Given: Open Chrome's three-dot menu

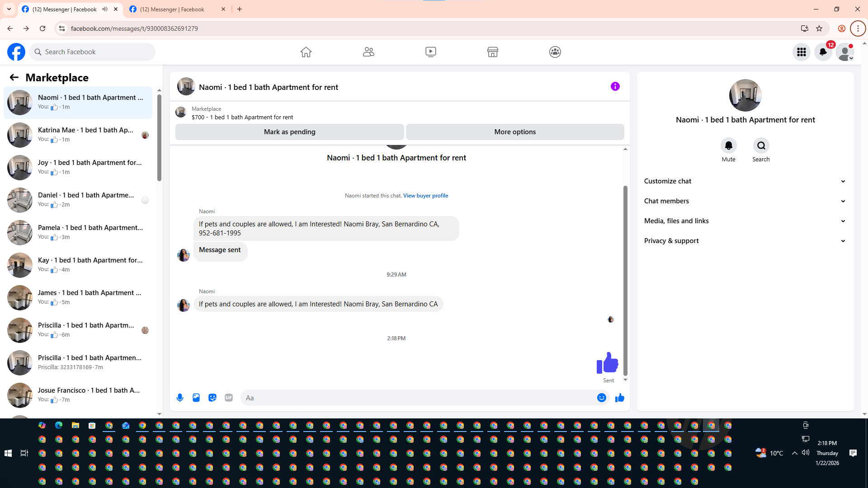Looking at the screenshot, I should pos(858,28).
